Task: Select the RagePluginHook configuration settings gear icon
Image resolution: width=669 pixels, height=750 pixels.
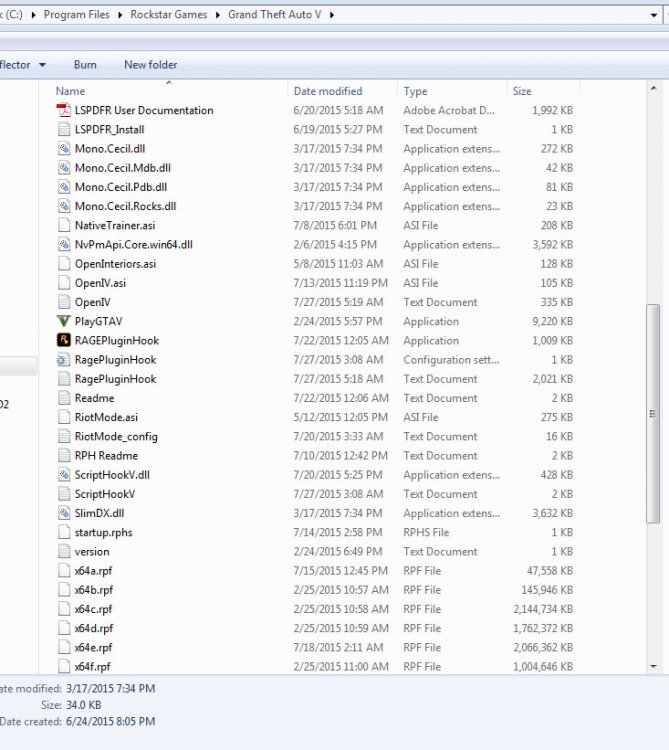Action: pyautogui.click(x=64, y=360)
